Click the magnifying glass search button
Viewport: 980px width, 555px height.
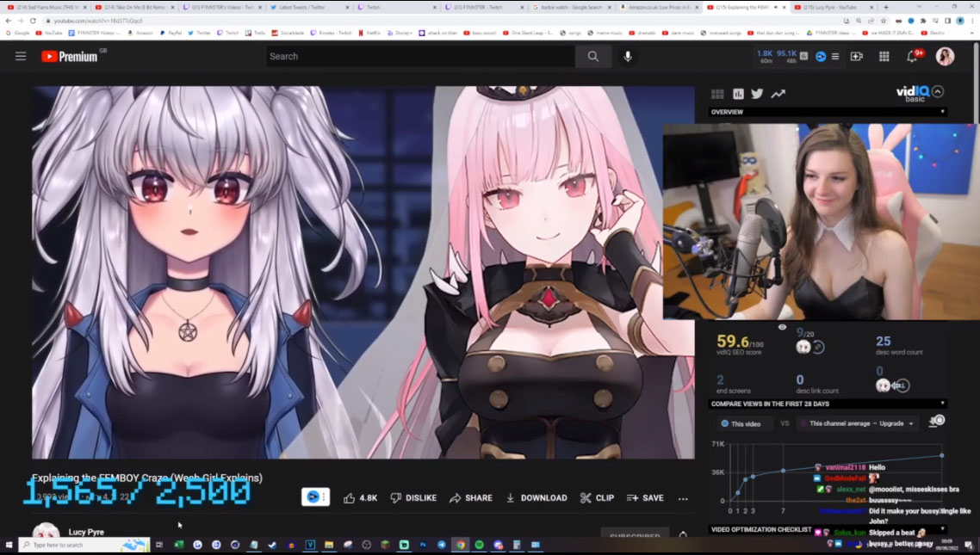point(593,56)
